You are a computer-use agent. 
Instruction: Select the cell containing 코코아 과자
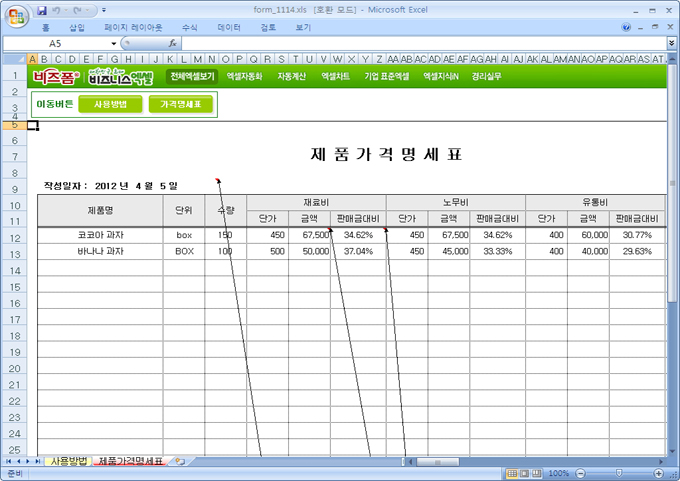(x=100, y=236)
